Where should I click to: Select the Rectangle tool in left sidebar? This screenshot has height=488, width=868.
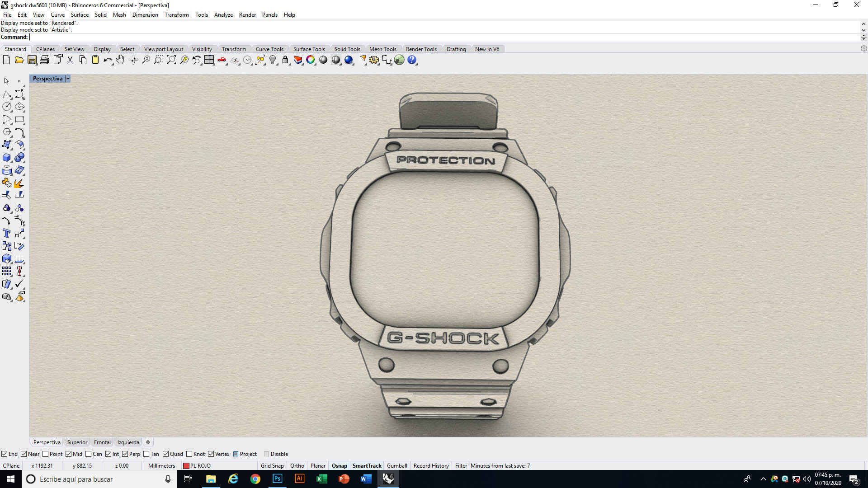tap(19, 119)
